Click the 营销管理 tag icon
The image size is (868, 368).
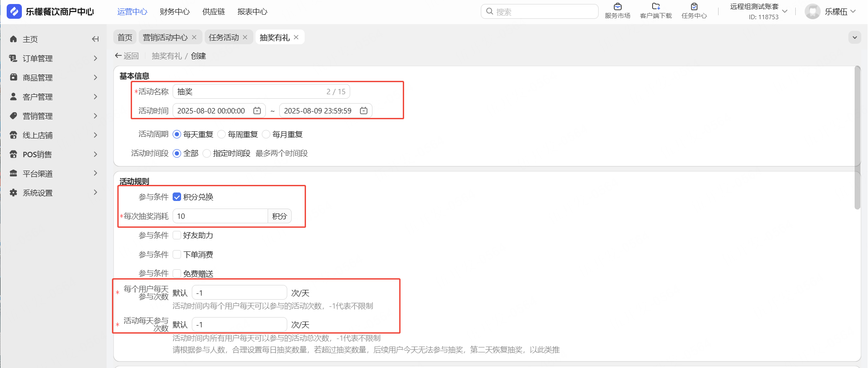coord(13,116)
